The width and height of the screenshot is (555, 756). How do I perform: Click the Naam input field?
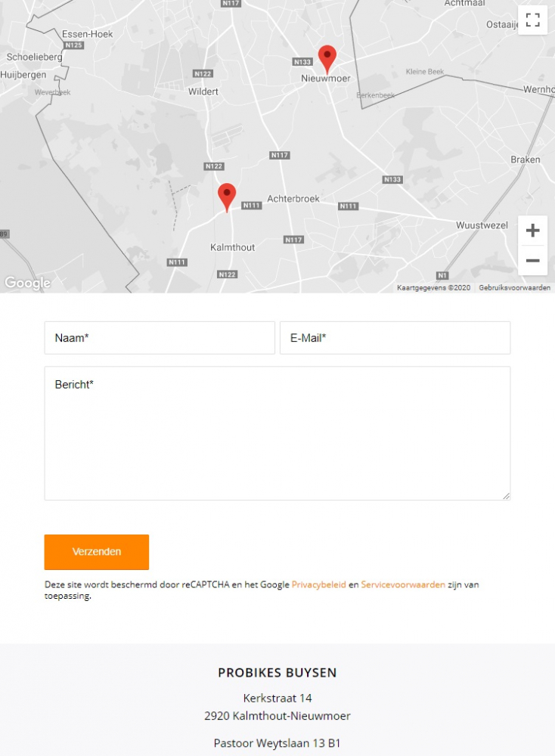pos(160,338)
